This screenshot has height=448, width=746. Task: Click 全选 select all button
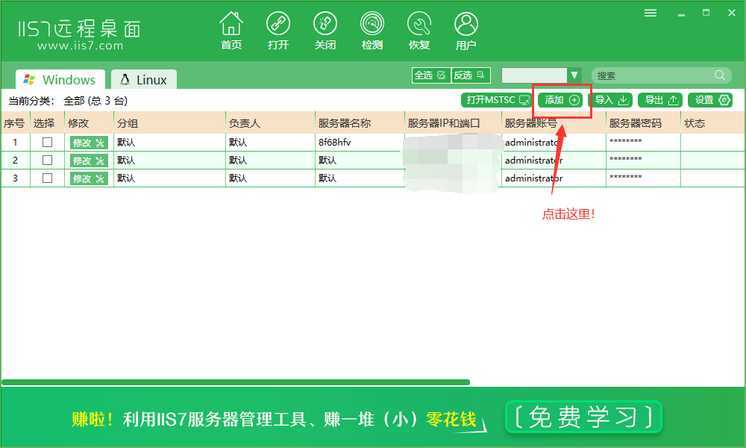coord(431,75)
